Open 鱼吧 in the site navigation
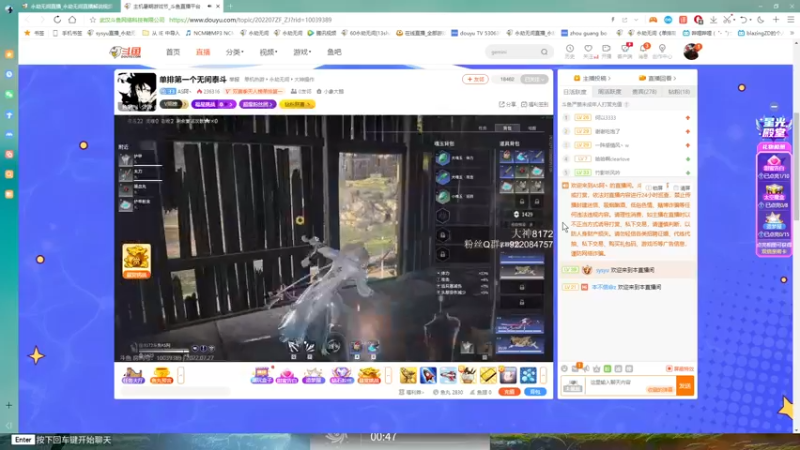800x450 pixels. pos(334,52)
